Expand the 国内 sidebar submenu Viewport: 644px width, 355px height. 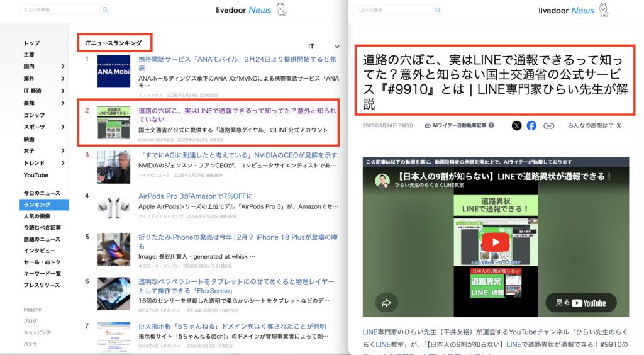(63, 66)
